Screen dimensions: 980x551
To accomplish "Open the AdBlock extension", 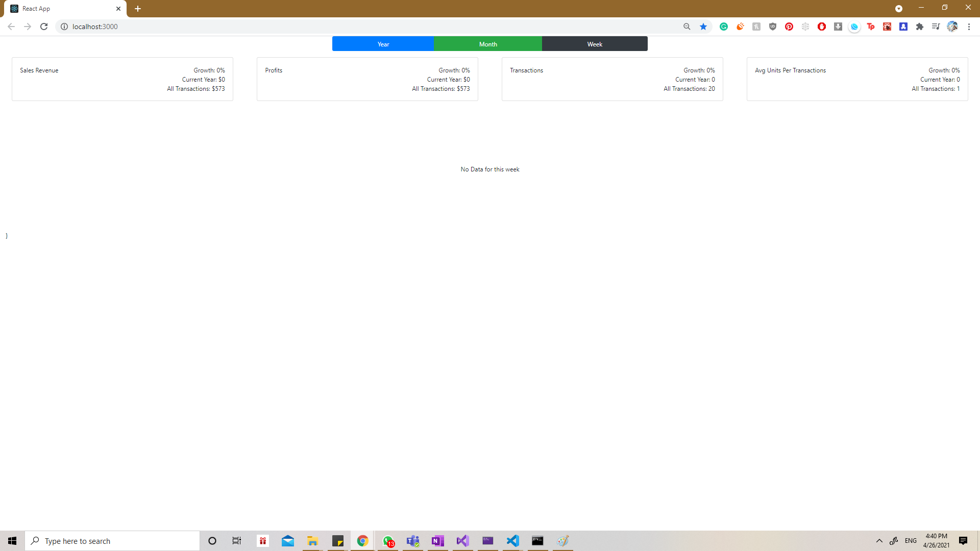I will [822, 27].
